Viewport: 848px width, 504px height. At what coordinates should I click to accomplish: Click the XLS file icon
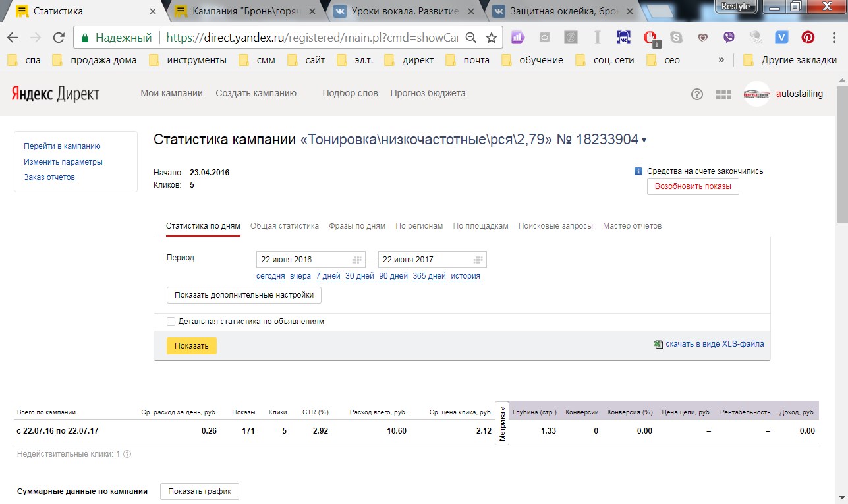click(658, 344)
